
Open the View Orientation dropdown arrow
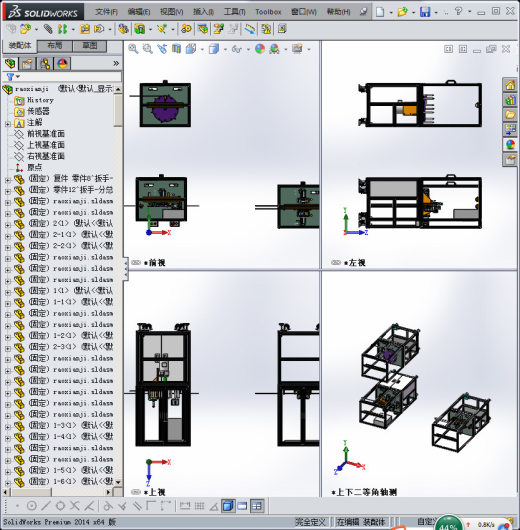pyautogui.click(x=202, y=50)
